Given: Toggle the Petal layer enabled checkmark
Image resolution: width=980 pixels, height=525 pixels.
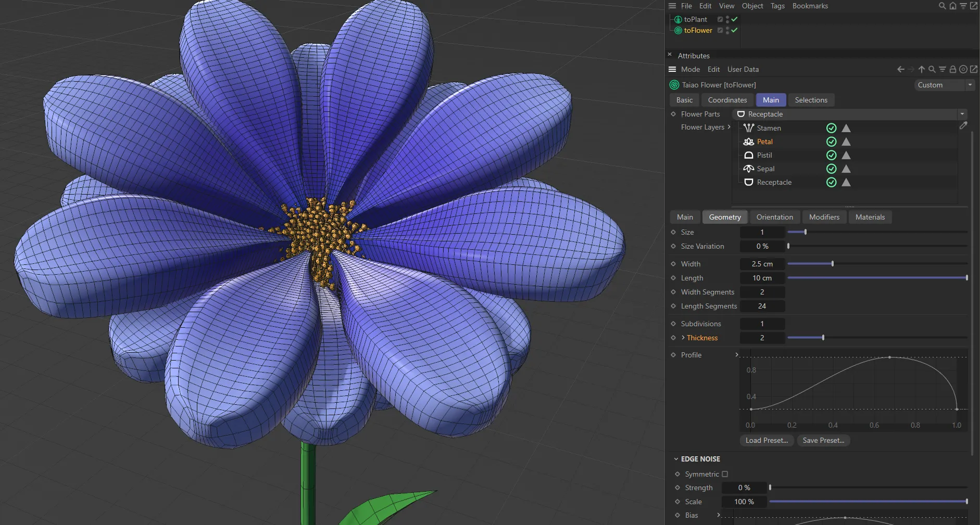Looking at the screenshot, I should click(831, 142).
